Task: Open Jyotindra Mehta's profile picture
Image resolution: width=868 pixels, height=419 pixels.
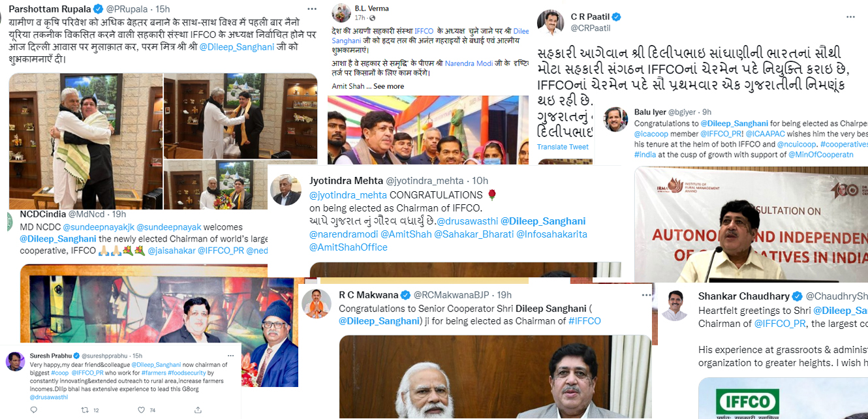Action: tap(286, 190)
